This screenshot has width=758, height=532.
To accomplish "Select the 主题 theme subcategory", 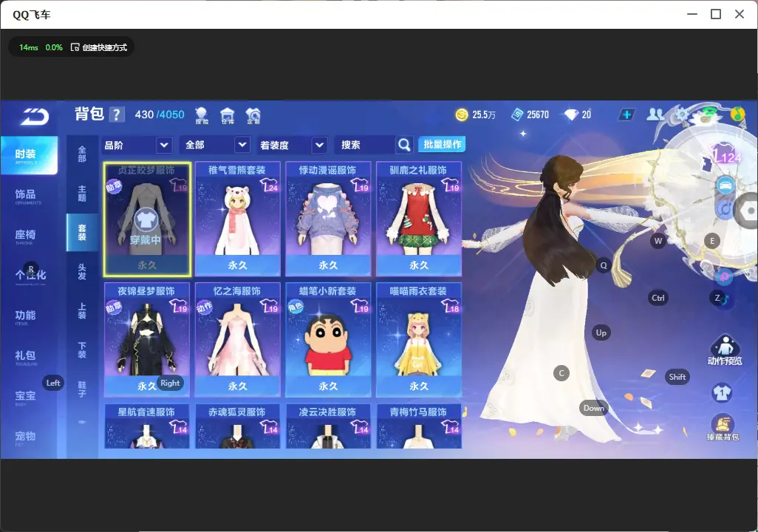I will coord(82,193).
